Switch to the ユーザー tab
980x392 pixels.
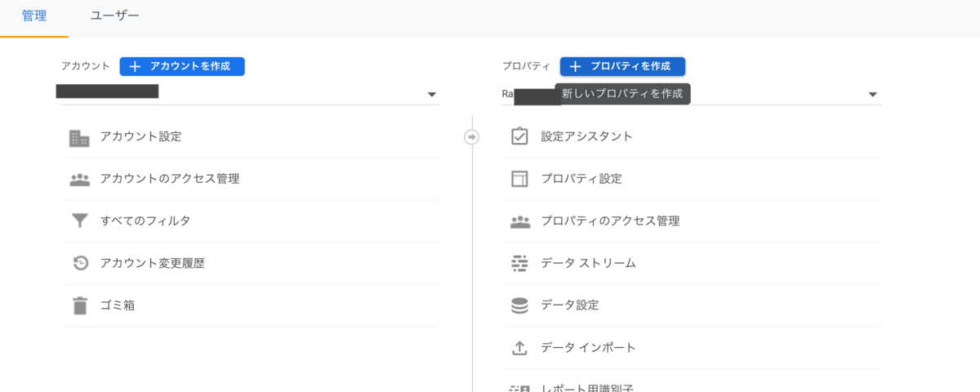(114, 16)
